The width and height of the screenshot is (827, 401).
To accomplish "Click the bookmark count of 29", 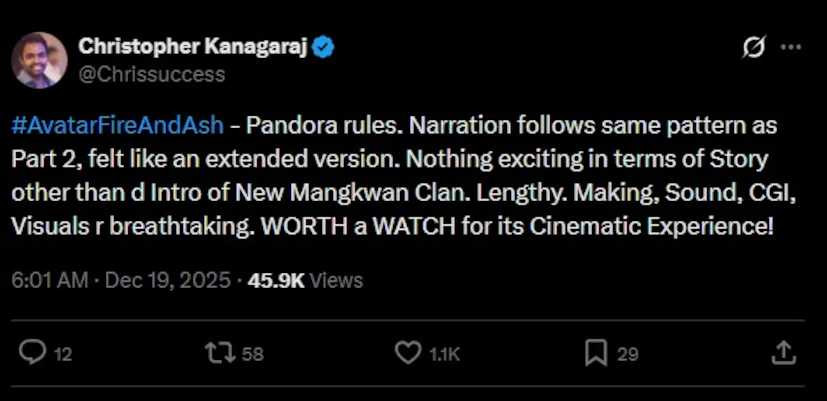I will click(628, 353).
